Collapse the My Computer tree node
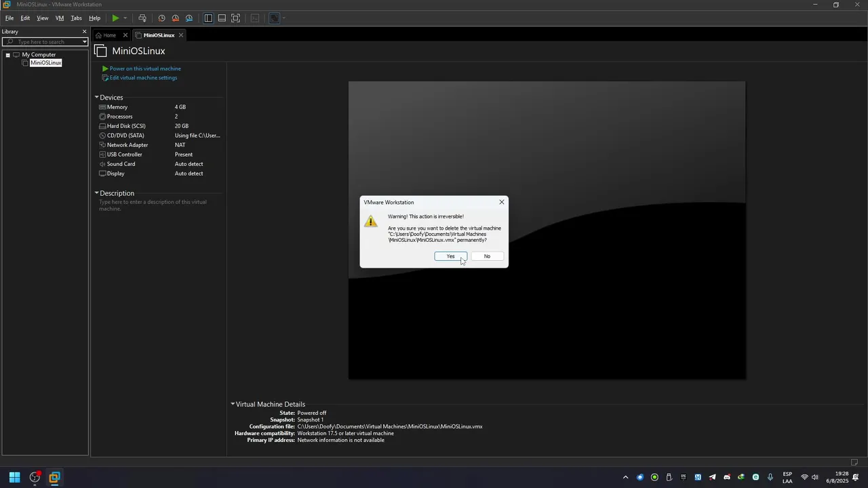868x488 pixels. 7,55
